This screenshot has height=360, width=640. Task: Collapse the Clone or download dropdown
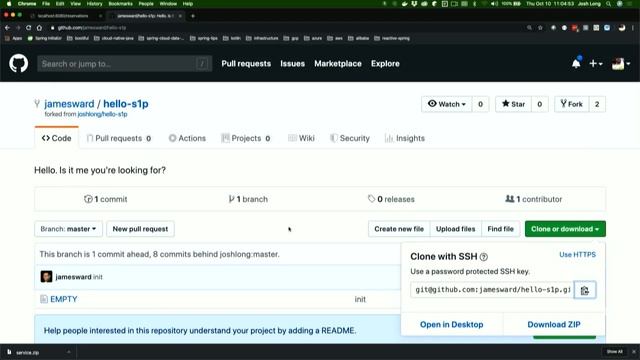click(565, 229)
